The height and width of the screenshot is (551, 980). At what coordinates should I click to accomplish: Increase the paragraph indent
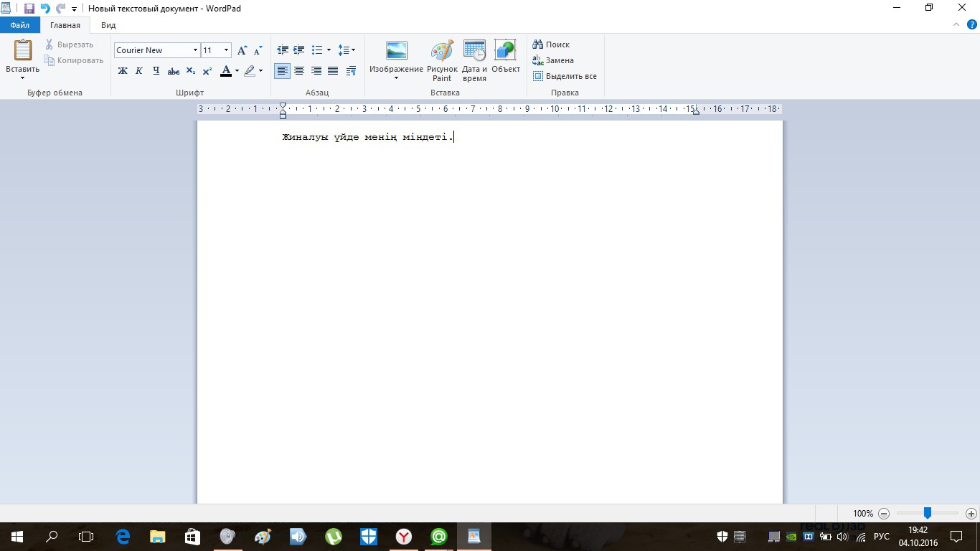click(x=299, y=50)
